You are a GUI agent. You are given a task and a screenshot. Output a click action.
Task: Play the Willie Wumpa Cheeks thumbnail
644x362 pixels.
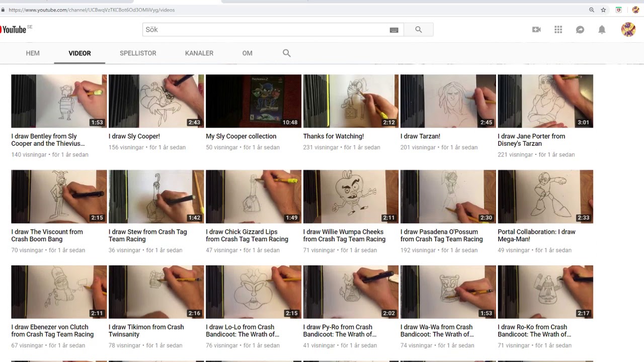(x=351, y=197)
